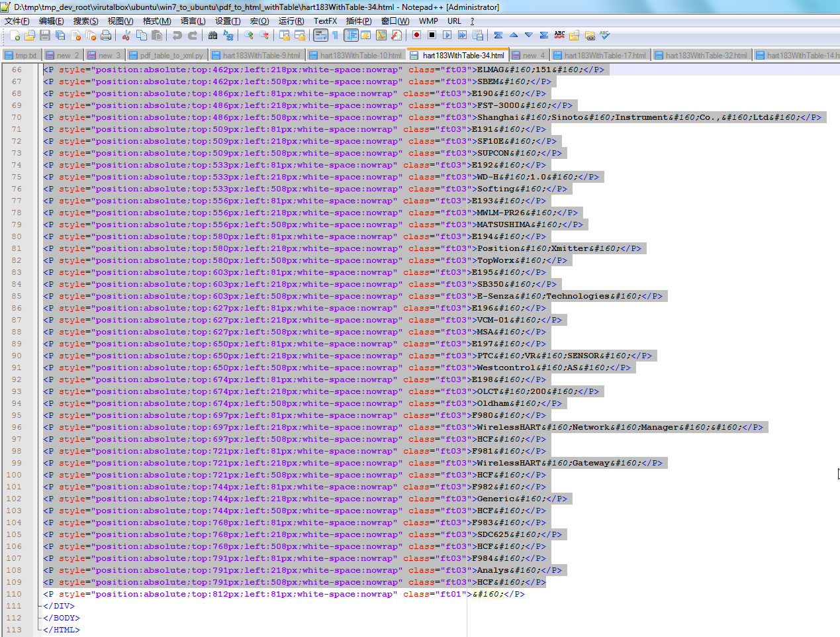
Task: Select the new 4 tab
Action: (x=530, y=55)
